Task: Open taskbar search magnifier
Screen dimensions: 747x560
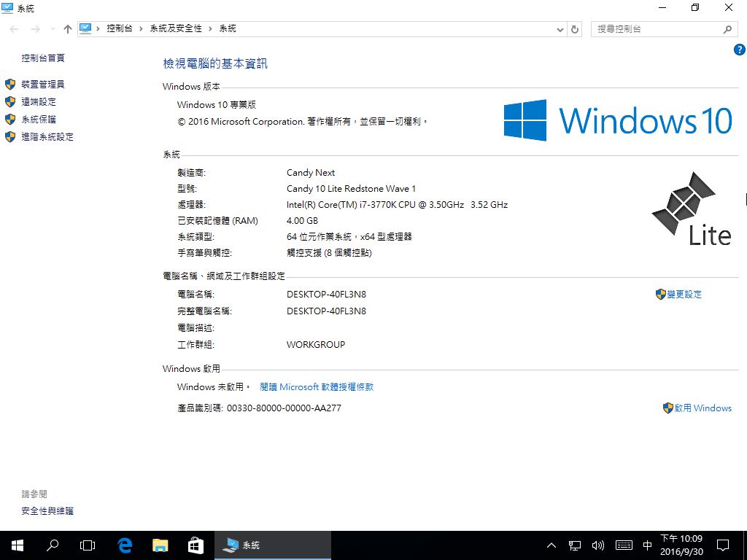Action: coord(53,545)
